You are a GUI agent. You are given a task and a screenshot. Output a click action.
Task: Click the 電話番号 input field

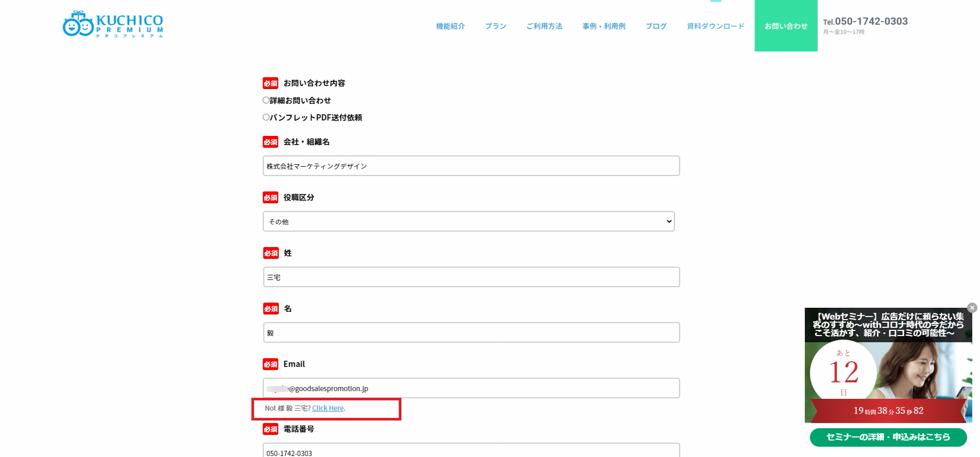point(471,451)
